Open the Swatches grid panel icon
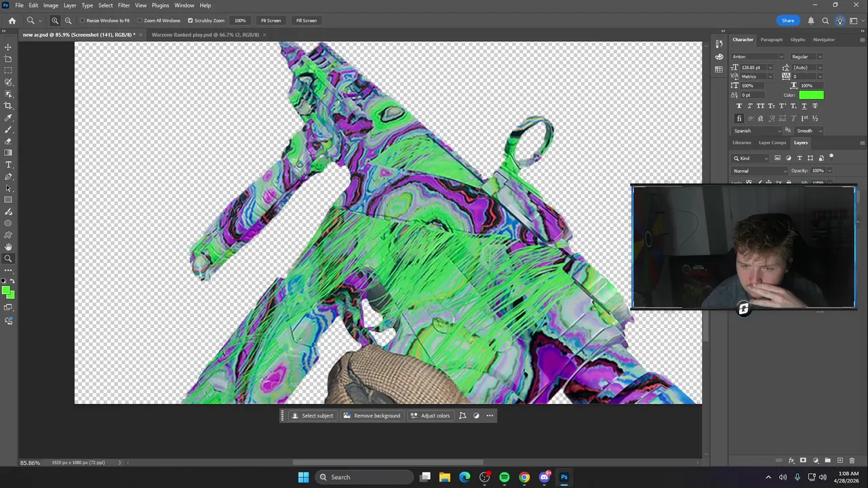 719,69
